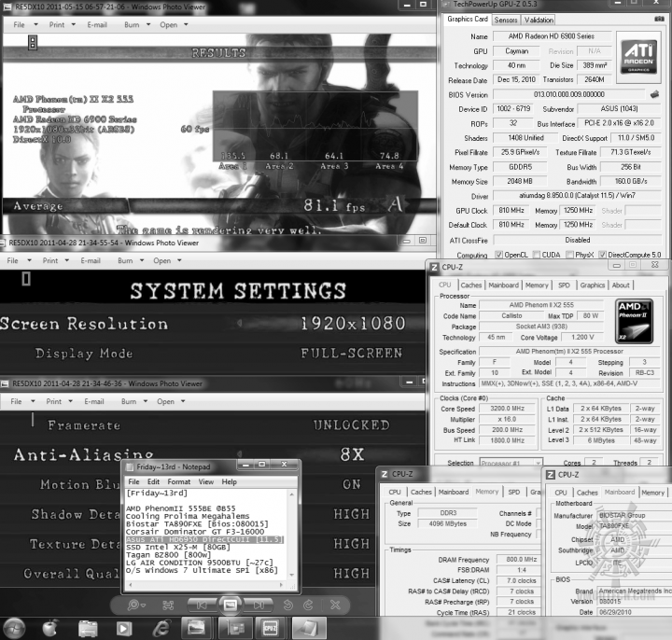672x640 pixels.
Task: Click 'SSD Intel X25-M [80GB]' line in Notepad
Action: click(178, 547)
